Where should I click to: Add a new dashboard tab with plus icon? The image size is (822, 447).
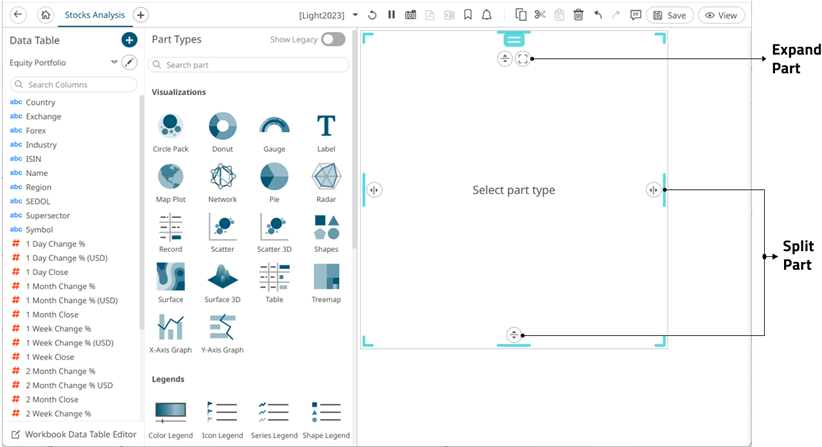click(x=140, y=15)
